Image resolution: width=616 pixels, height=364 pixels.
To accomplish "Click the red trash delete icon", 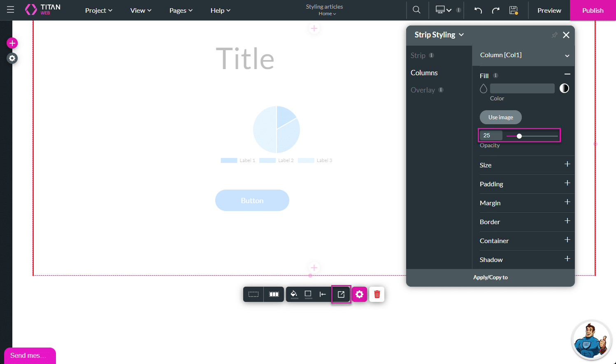I will click(x=377, y=294).
